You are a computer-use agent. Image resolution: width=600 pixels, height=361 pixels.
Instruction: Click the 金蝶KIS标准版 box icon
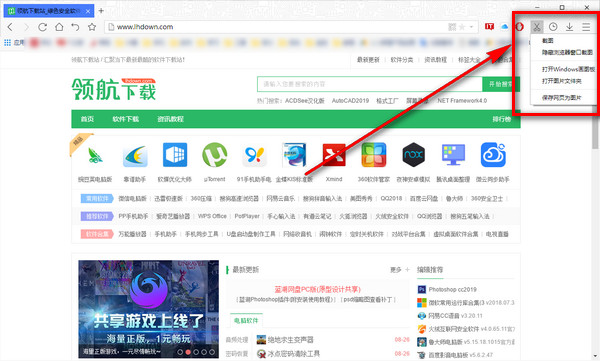(294, 155)
